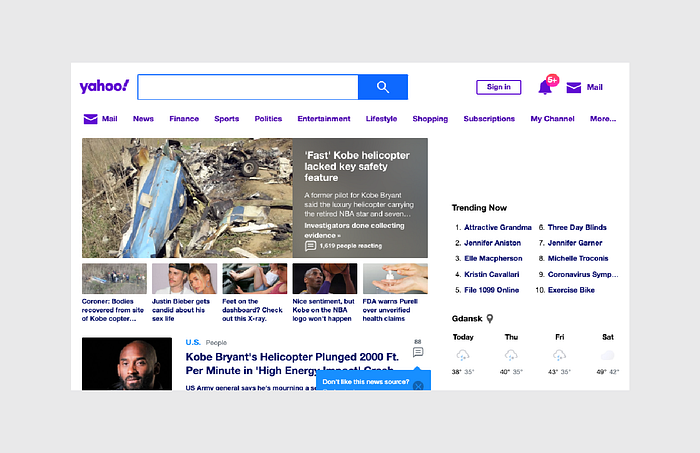The height and width of the screenshot is (453, 700).
Task: Open trending item Elle Macpherson
Action: point(493,258)
